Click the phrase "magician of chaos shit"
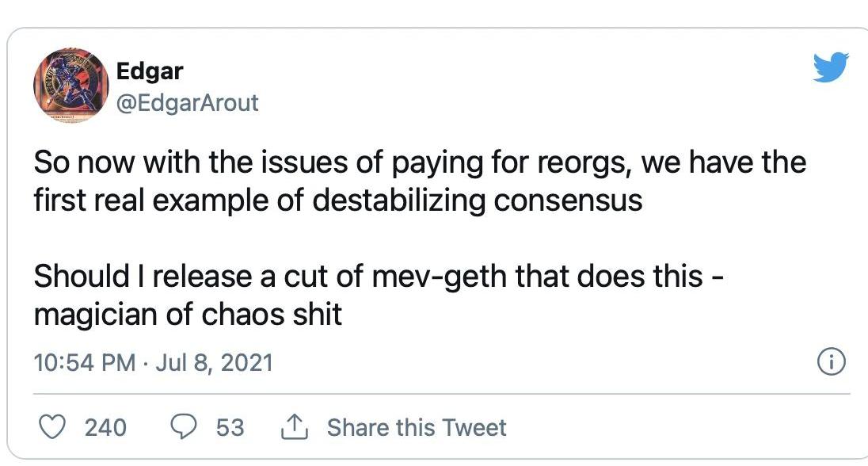Screen dimensions: 868x466 (x=188, y=315)
